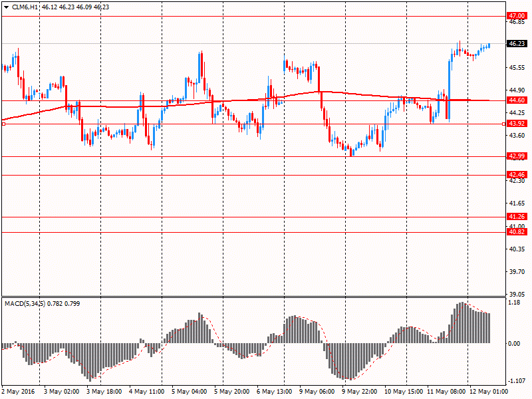532x399 pixels.
Task: Click the 12 May 01:00 time axis label
Action: pyautogui.click(x=489, y=392)
